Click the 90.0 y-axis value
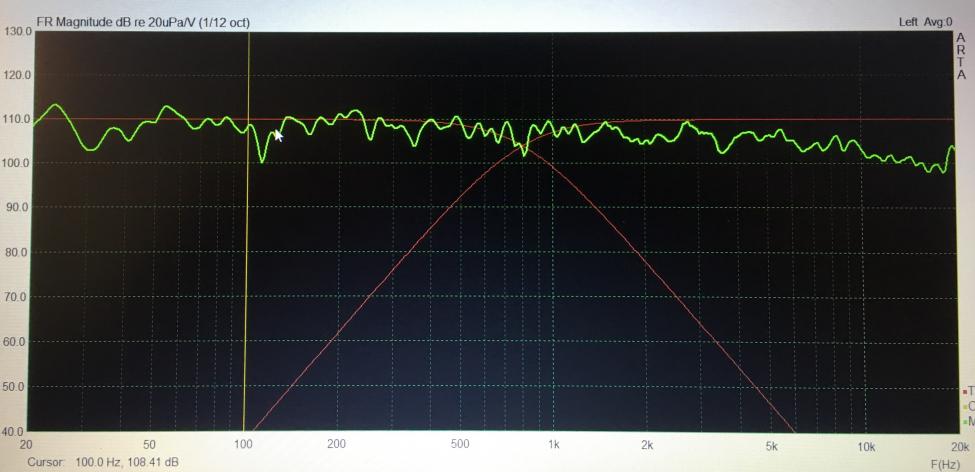This screenshot has width=975, height=472. pos(19,207)
